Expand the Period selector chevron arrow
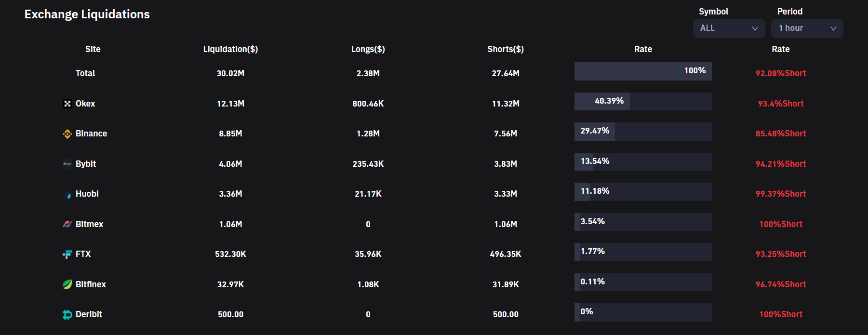This screenshot has height=335, width=868. pyautogui.click(x=833, y=28)
